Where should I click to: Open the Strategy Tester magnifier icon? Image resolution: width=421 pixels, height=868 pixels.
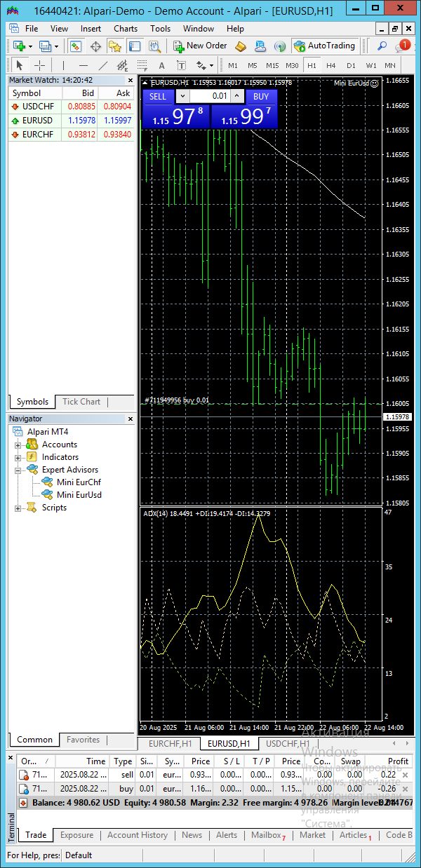pyautogui.click(x=154, y=46)
